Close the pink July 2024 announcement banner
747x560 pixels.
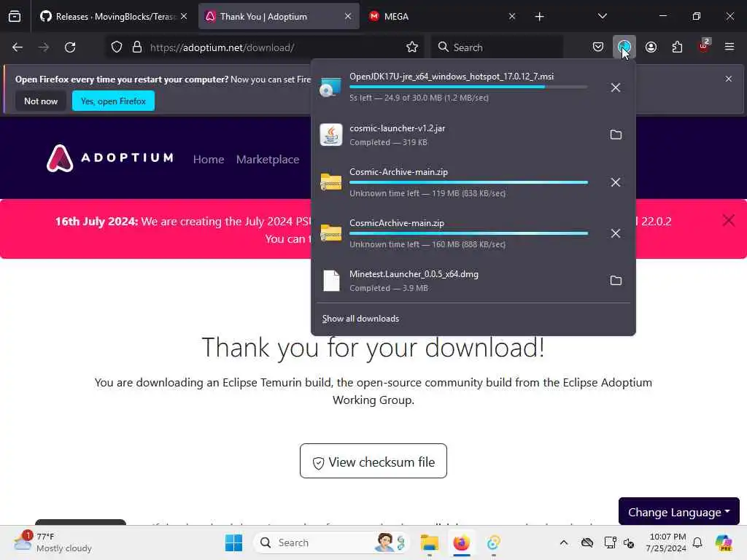[729, 220]
